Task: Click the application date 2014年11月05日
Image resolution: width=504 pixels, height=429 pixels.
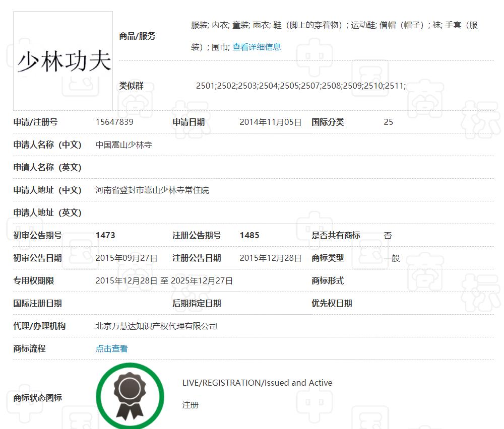Action: [x=270, y=122]
